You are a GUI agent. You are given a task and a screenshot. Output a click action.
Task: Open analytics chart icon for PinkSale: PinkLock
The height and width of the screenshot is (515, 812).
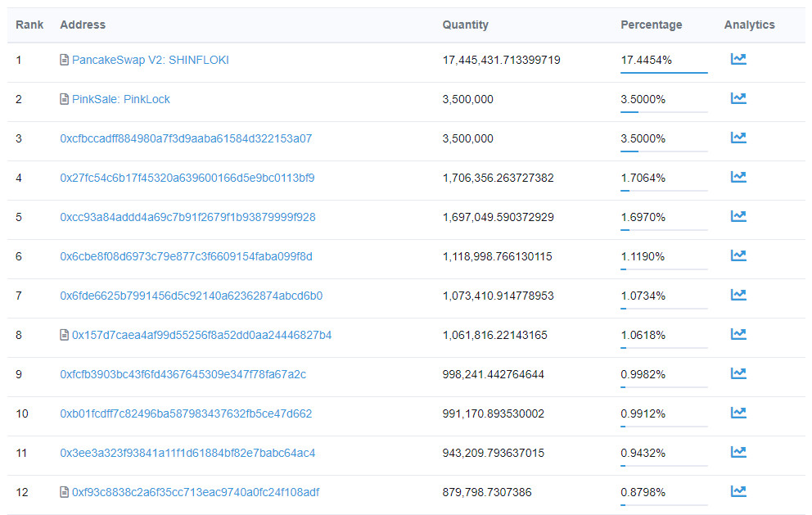pyautogui.click(x=738, y=98)
